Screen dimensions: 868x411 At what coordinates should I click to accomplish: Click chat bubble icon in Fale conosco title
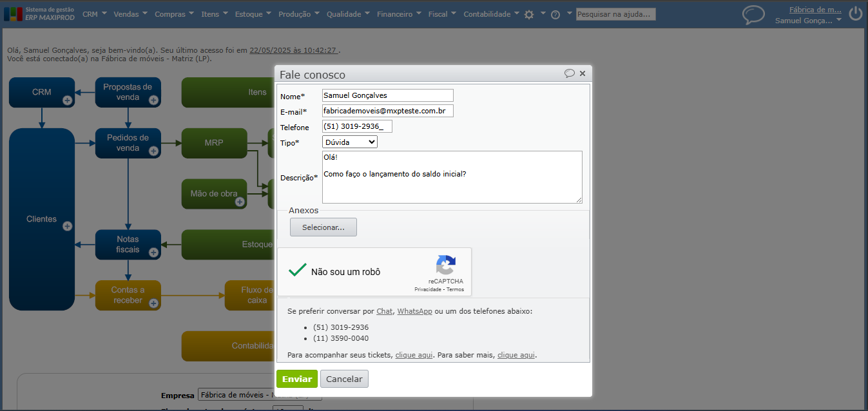coord(570,73)
